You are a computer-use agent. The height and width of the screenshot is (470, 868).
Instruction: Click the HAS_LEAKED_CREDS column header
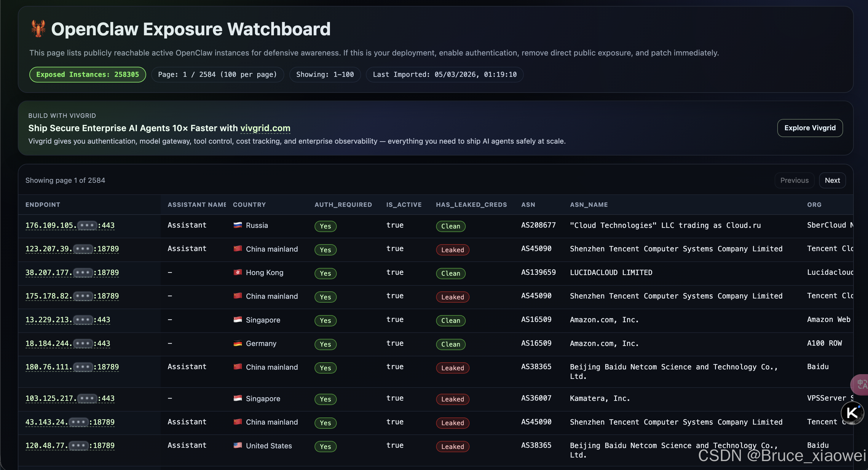click(471, 205)
